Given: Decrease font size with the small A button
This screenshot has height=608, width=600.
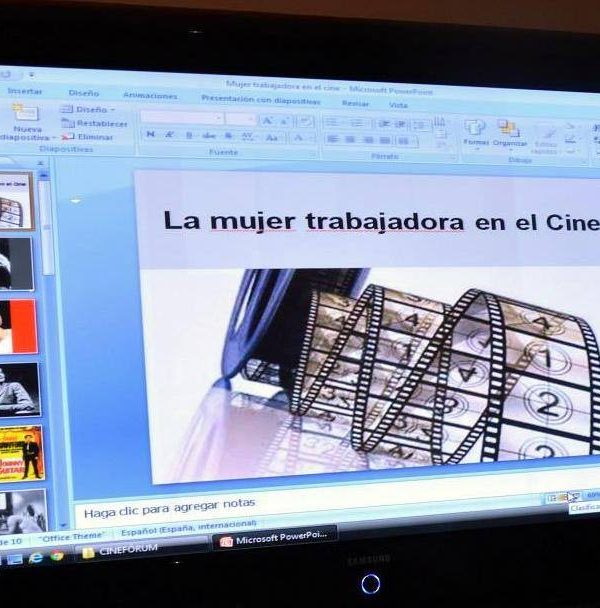Looking at the screenshot, I should coord(284,122).
